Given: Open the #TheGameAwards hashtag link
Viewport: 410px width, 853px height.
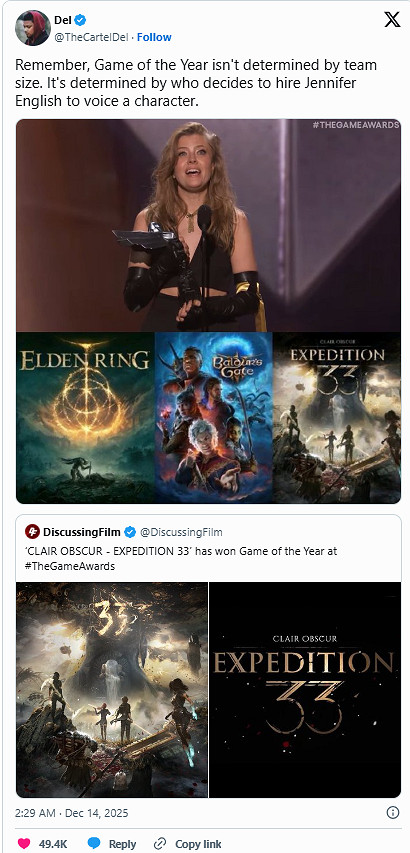Looking at the screenshot, I should [70, 566].
